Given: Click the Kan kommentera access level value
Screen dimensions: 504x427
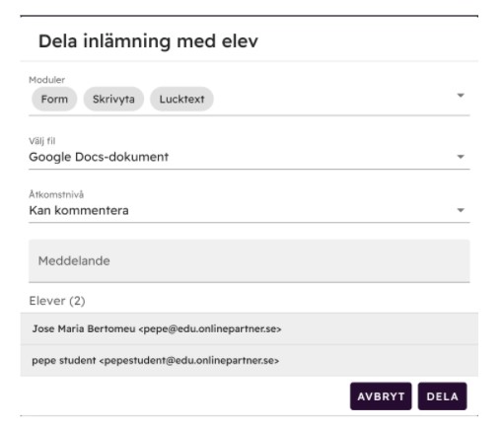Looking at the screenshot, I should [79, 210].
